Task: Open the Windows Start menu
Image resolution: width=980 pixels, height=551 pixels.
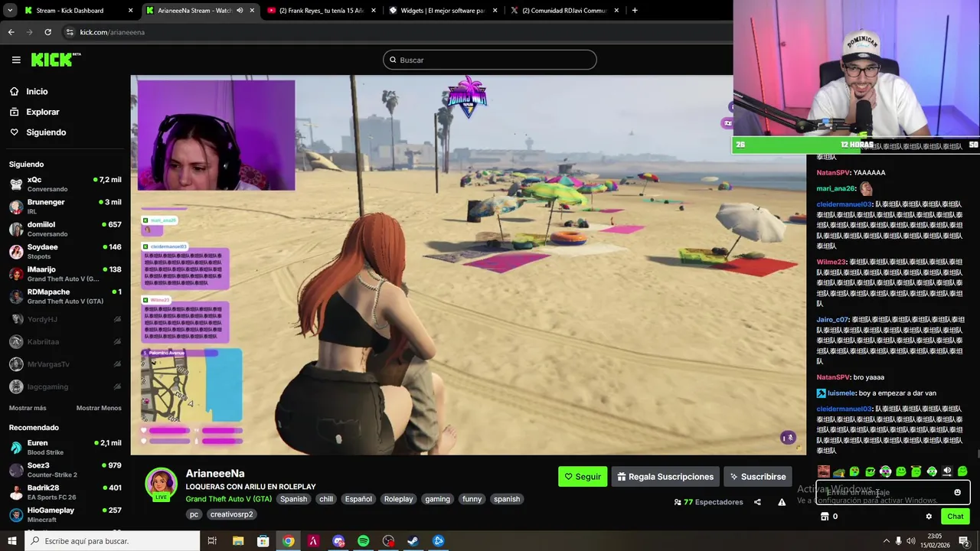Action: pos(11,541)
